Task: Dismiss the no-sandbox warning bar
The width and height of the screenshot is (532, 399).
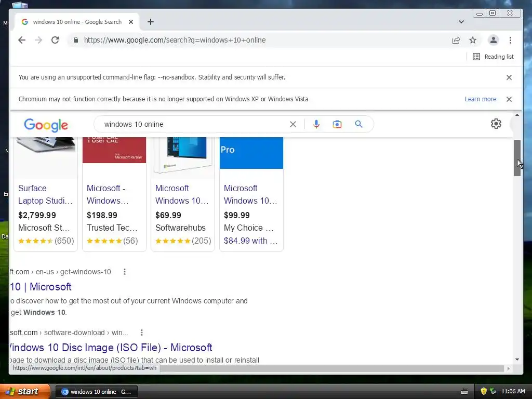Action: click(509, 77)
